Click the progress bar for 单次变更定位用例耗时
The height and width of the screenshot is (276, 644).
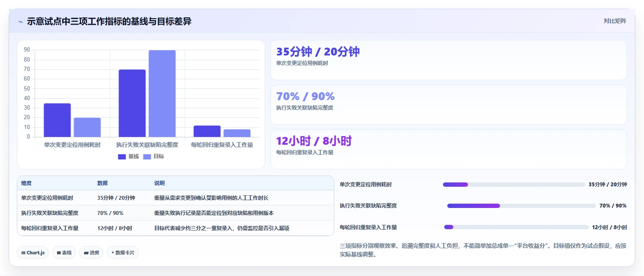[x=514, y=185]
